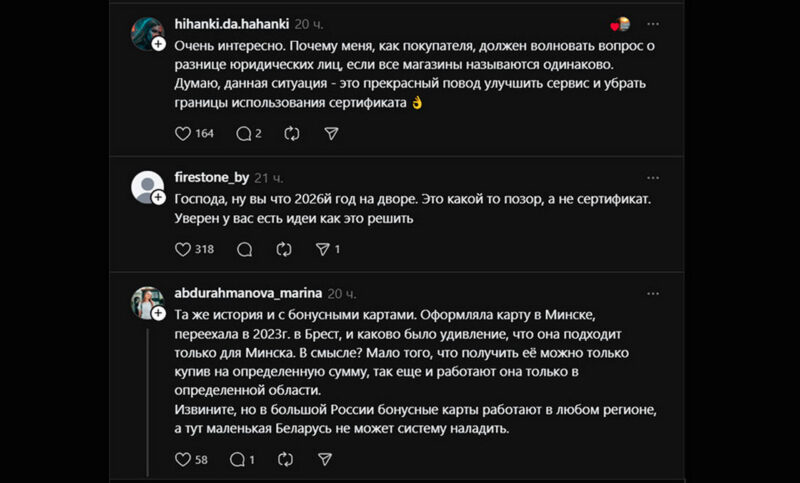The height and width of the screenshot is (483, 800).
Task: Open firestone_by username link
Action: tap(211, 177)
